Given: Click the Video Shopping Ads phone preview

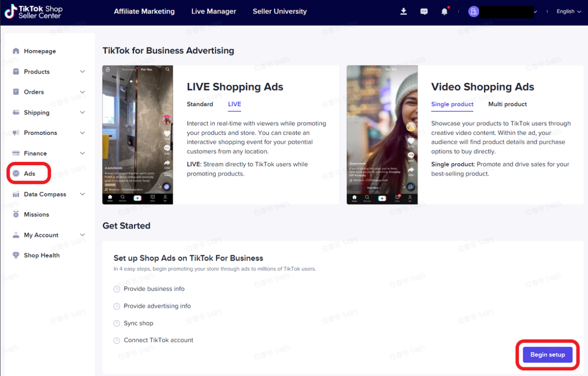Looking at the screenshot, I should (x=382, y=135).
